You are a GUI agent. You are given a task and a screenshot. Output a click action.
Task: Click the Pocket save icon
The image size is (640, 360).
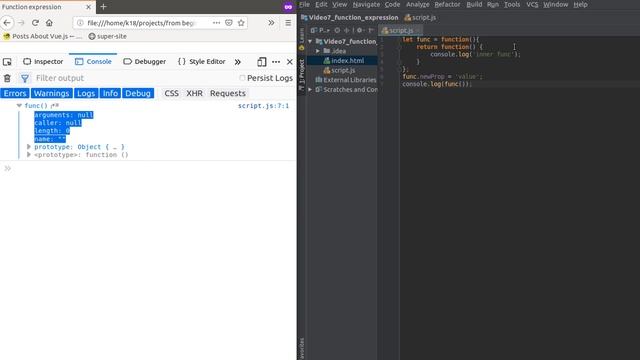click(x=229, y=23)
